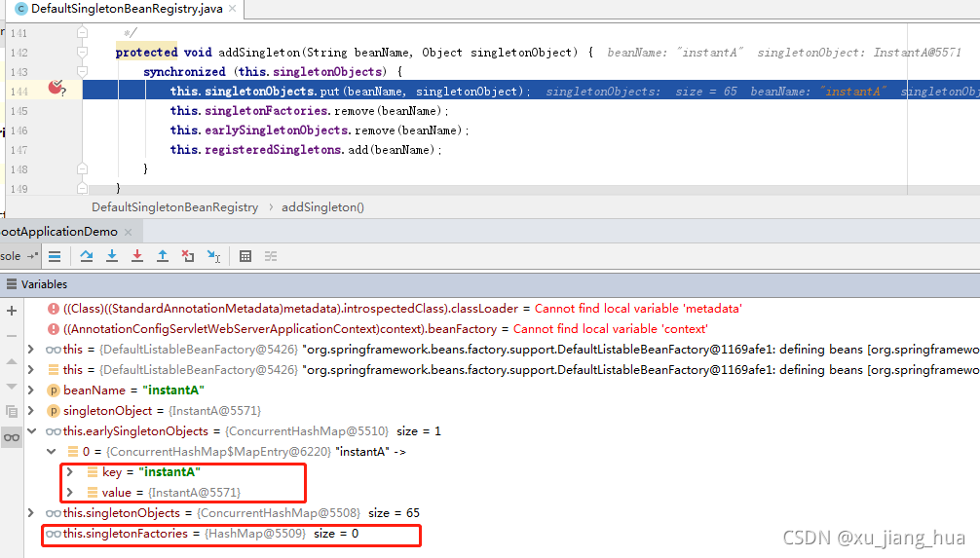The image size is (980, 558).
Task: Click the error icon on the metadata watch
Action: coord(54,309)
